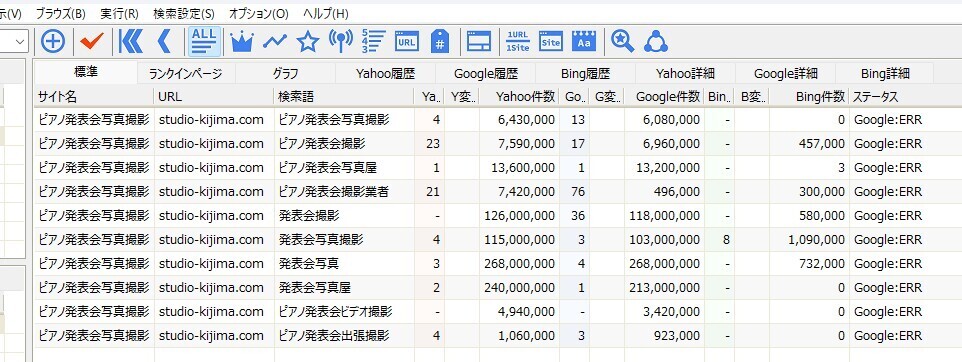Screen dimensions: 962x362
Task: Click the hashtag tag icon
Action: point(440,41)
